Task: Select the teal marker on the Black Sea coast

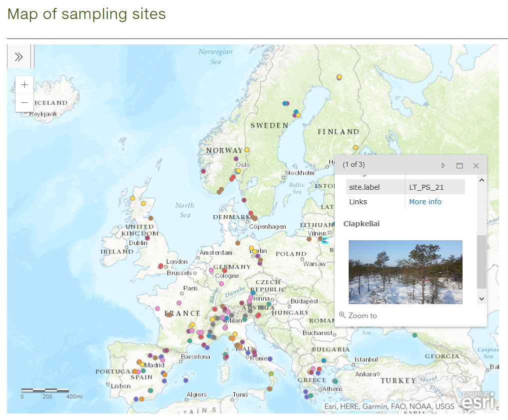Action: pos(415,335)
